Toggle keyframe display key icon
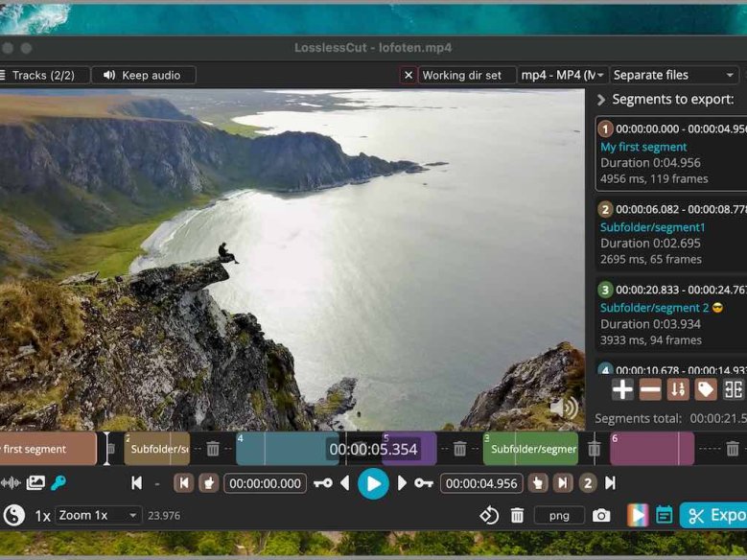Screen dimensions: 747x560 58,483
